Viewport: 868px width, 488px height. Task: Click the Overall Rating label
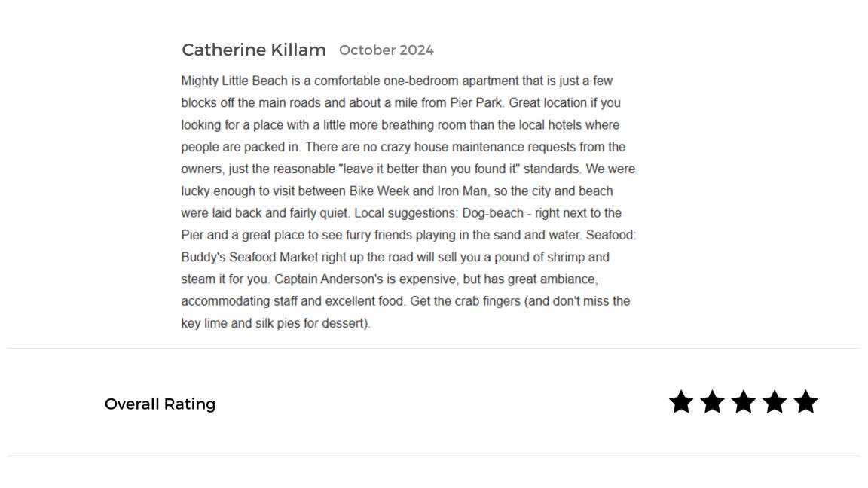[x=160, y=404]
